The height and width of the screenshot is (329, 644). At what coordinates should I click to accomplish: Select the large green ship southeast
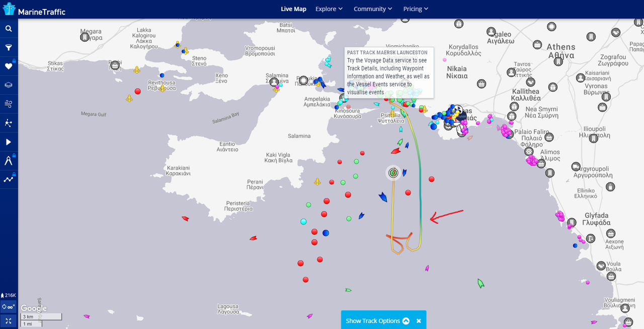tap(480, 284)
